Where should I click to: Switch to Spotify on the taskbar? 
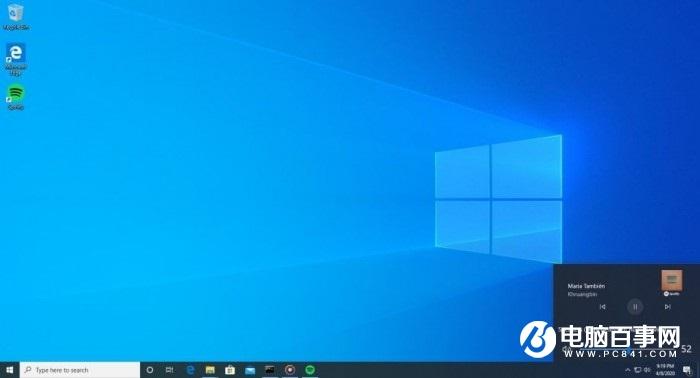coord(310,370)
